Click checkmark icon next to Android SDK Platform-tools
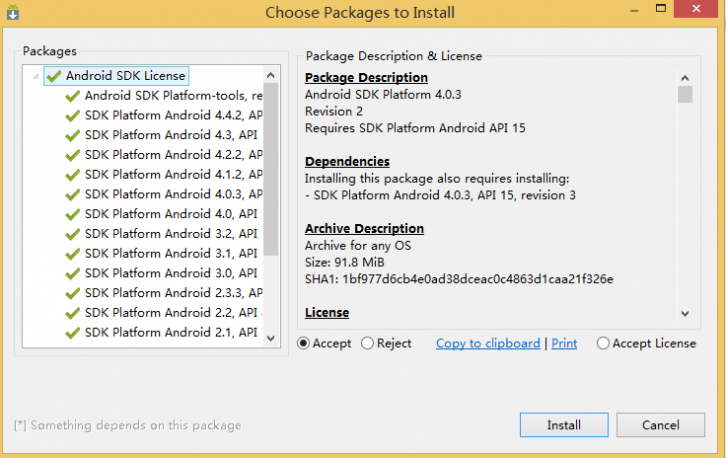This screenshot has height=458, width=726. (x=73, y=96)
